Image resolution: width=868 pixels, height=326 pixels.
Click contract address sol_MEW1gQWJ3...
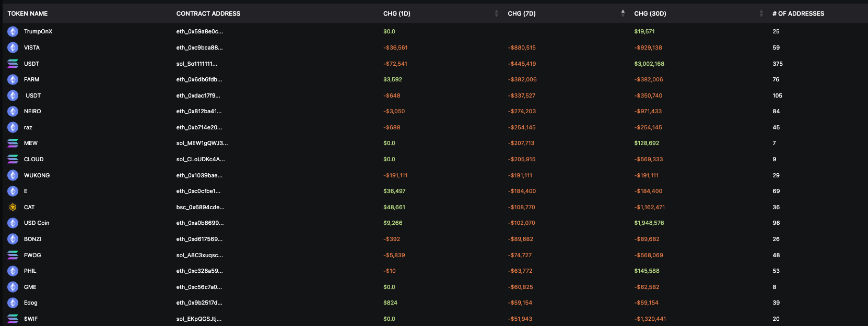click(202, 143)
